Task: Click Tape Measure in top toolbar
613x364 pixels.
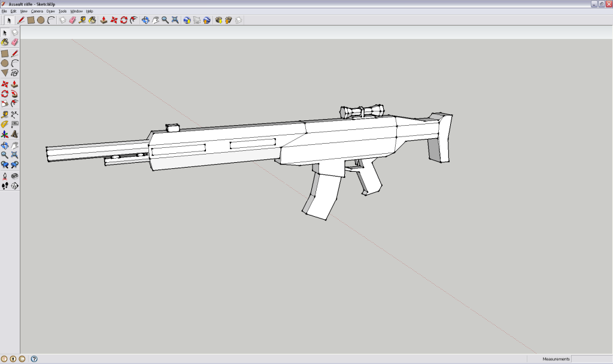Action: point(82,20)
